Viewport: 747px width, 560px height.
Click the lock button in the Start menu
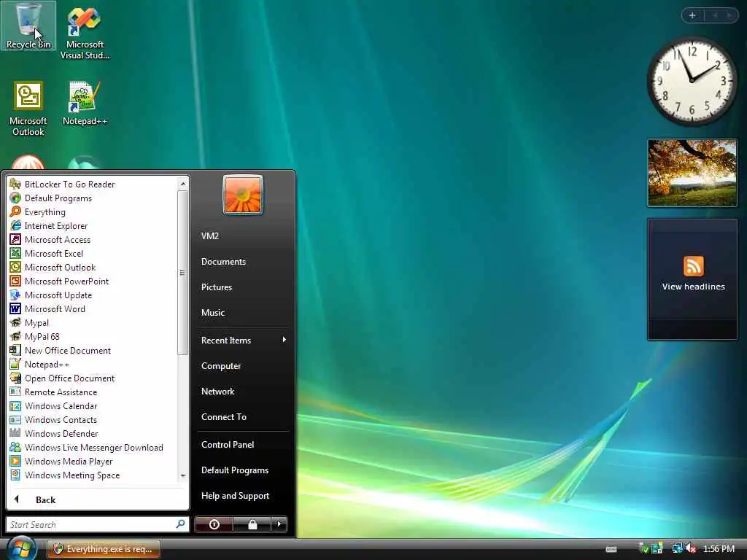coord(252,524)
